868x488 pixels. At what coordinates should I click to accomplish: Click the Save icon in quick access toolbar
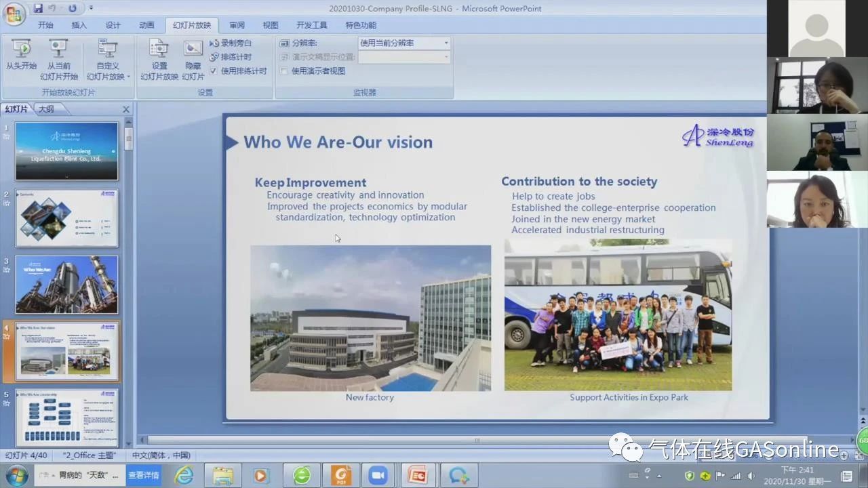click(x=39, y=9)
